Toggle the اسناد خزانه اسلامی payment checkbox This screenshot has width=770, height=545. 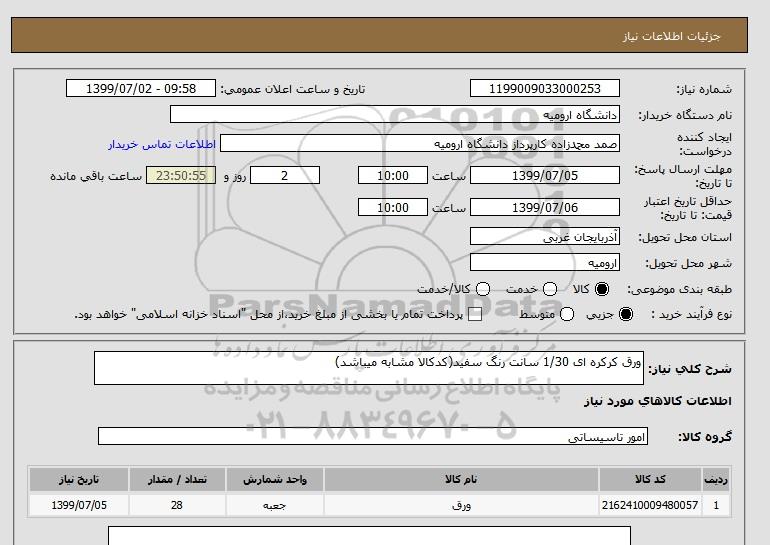[475, 315]
